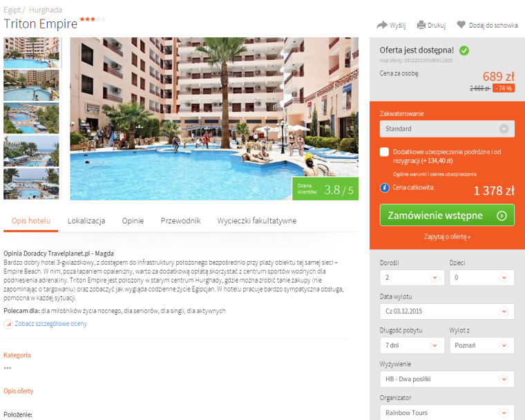
Task: Open the Wyżywienie HB meals dropdown
Action: point(447,379)
